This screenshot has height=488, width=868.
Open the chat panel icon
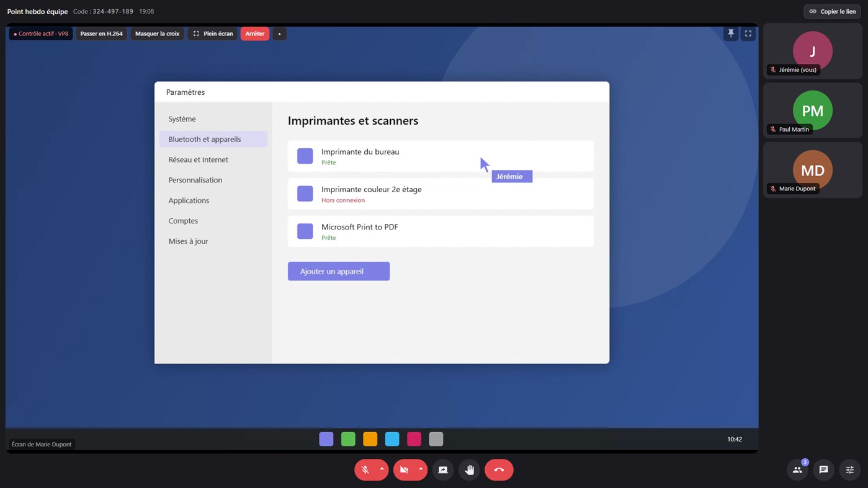(x=823, y=470)
